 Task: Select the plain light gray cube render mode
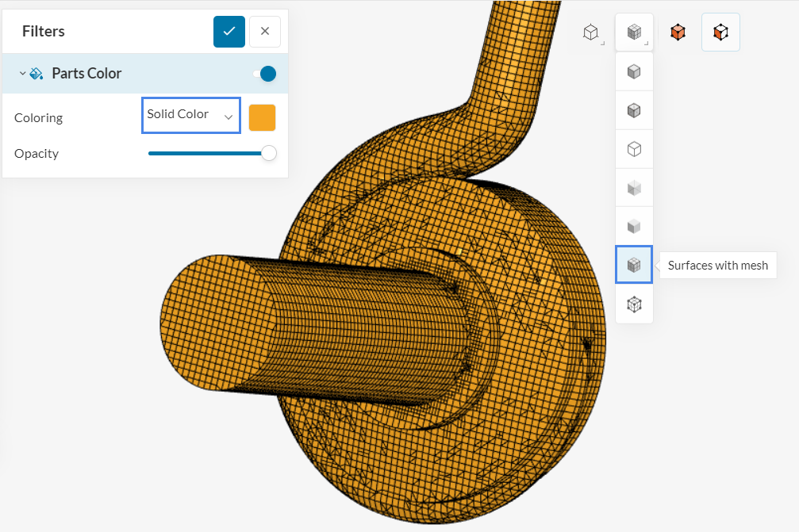point(634,227)
